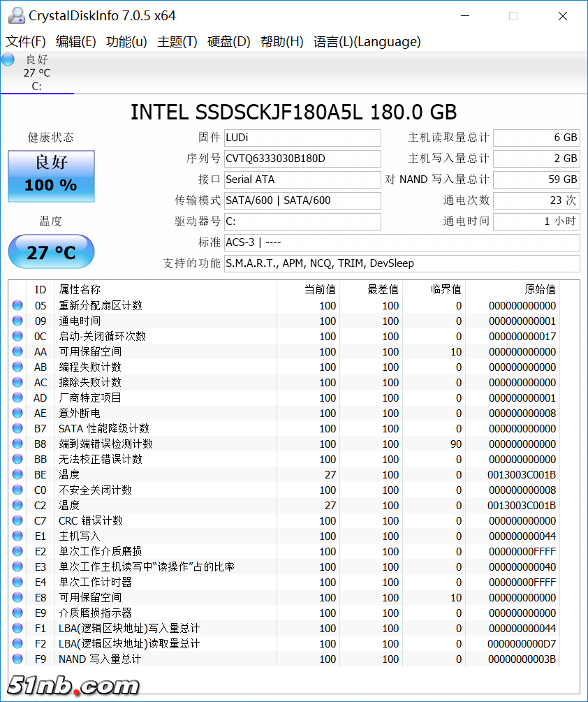The image size is (588, 702).
Task: Click the 原始值 column header
Action: coord(540,289)
